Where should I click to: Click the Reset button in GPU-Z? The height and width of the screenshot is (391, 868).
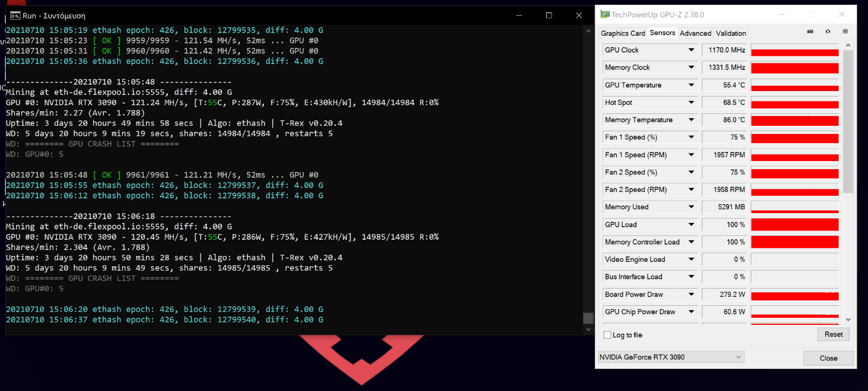[x=833, y=335]
